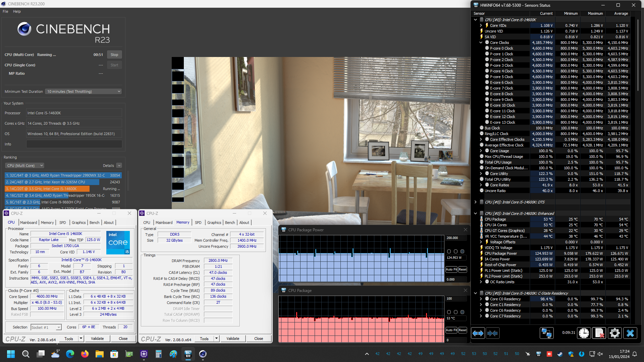
Task: Toggle leftmost option in CPU Package Power graph
Action: coord(449,251)
